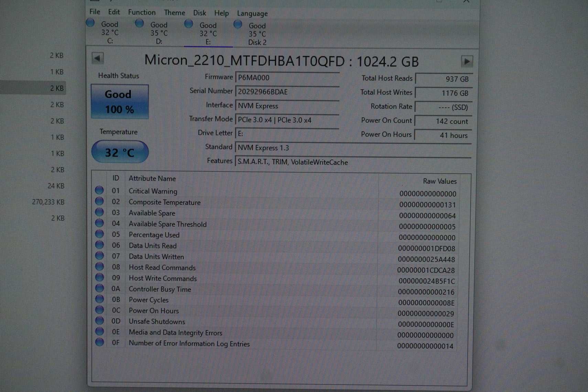Click the Attribute Name column header

152,178
